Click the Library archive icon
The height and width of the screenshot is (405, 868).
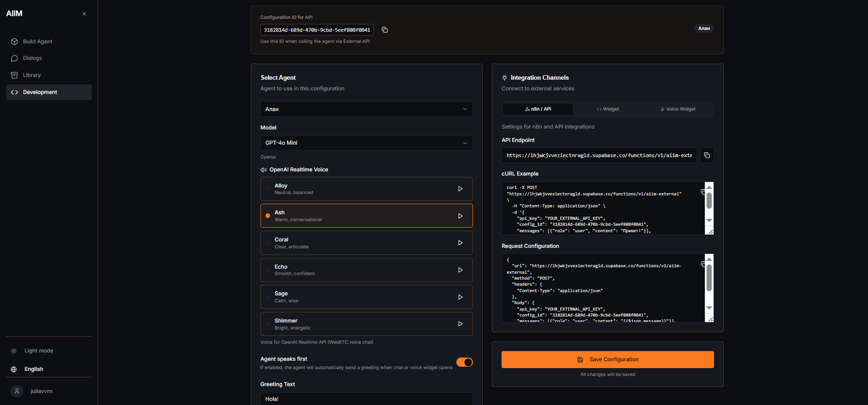(14, 75)
